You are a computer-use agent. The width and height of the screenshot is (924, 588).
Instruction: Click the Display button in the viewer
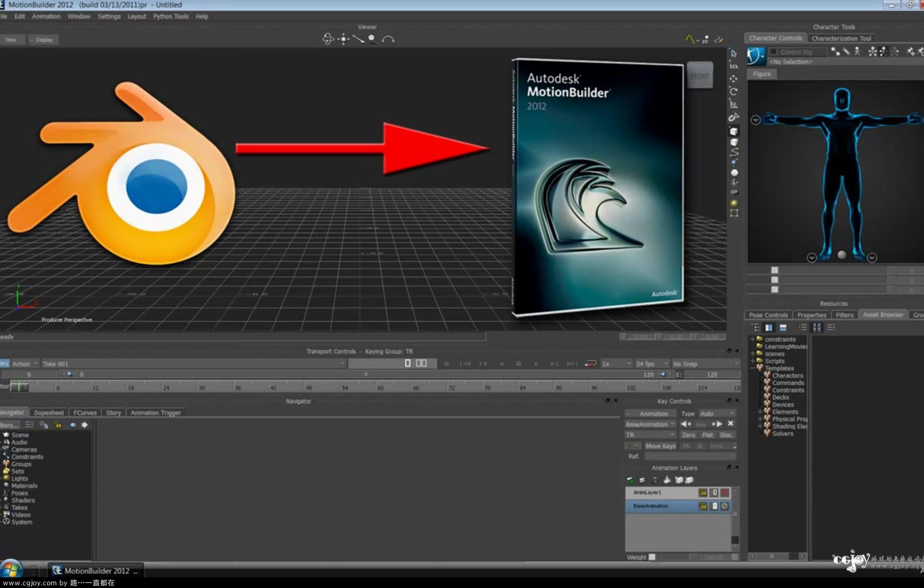42,40
